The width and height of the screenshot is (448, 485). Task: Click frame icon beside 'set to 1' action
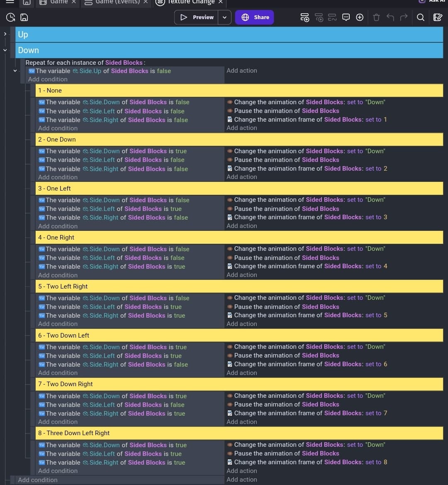[x=229, y=120]
